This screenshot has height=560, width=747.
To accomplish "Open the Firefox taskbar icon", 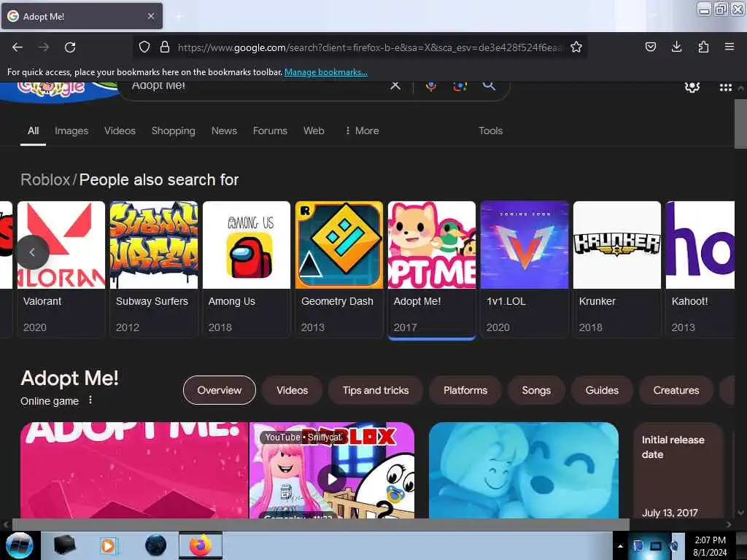I will (x=201, y=545).
